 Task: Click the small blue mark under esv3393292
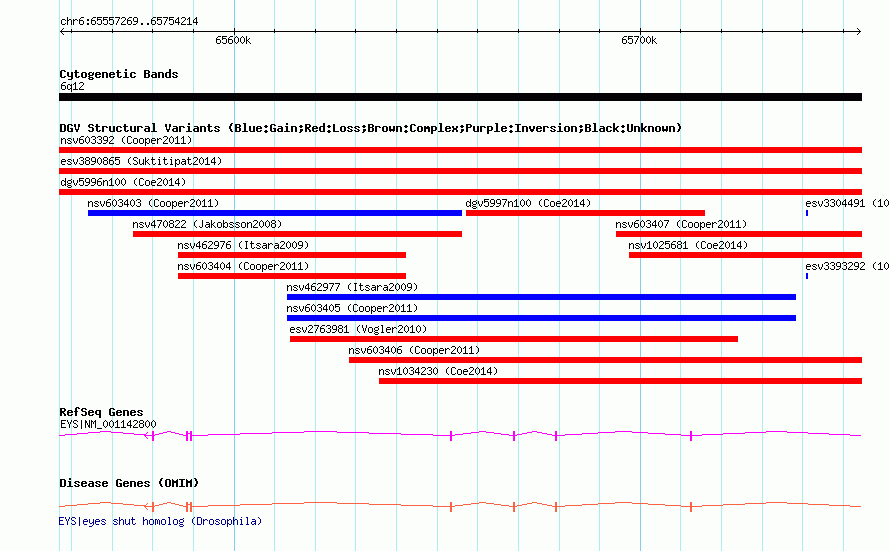pos(807,276)
